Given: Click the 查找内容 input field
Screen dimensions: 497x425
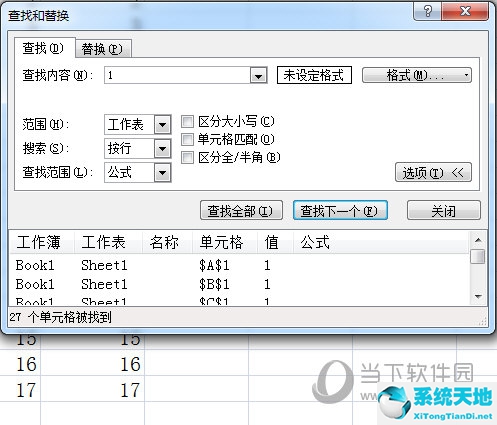Looking at the screenshot, I should click(177, 75).
